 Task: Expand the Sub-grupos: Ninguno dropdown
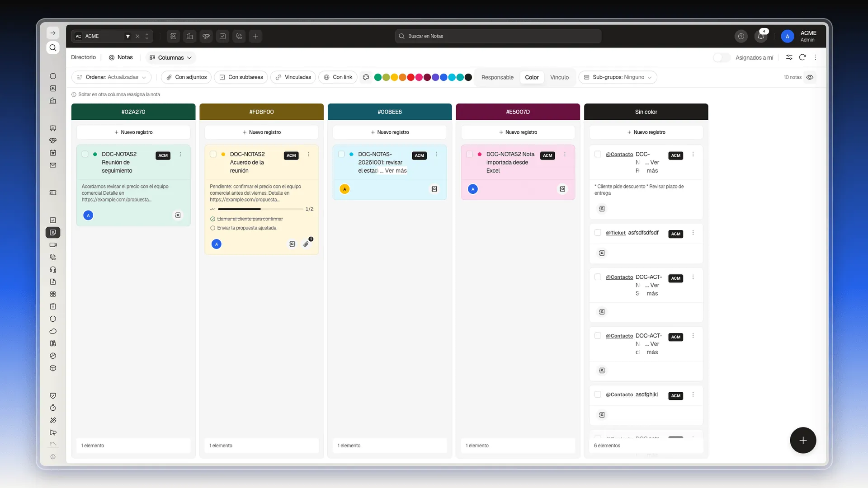[618, 77]
